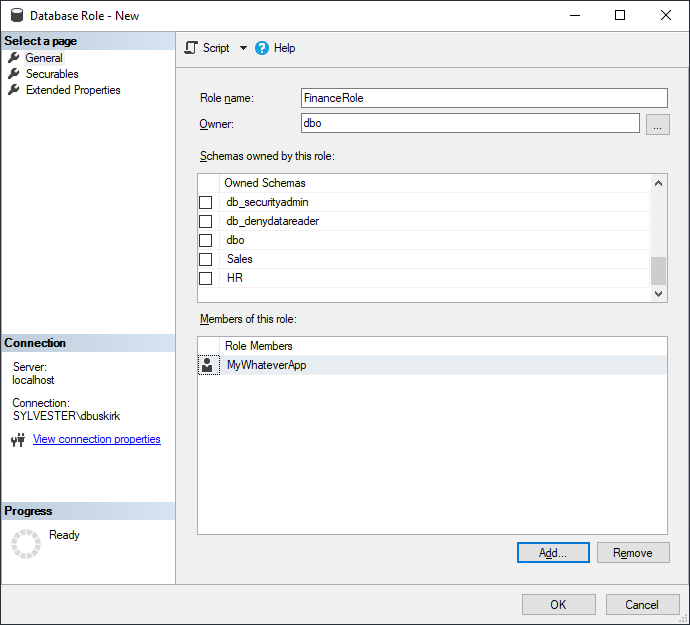
Task: Open the Help icon in toolbar
Action: (262, 48)
